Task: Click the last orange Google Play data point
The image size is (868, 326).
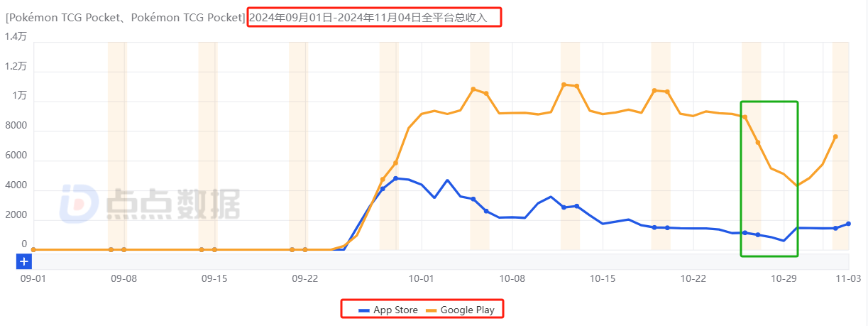Action: pyautogui.click(x=835, y=136)
